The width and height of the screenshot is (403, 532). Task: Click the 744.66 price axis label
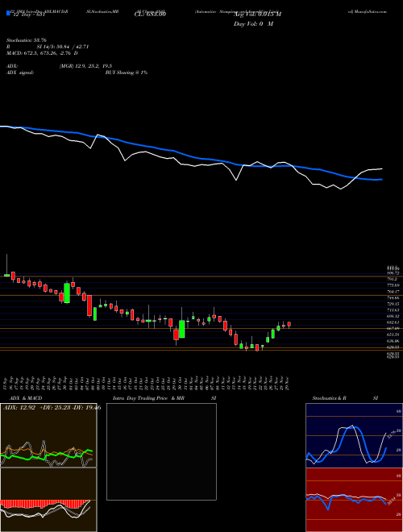[x=393, y=298]
